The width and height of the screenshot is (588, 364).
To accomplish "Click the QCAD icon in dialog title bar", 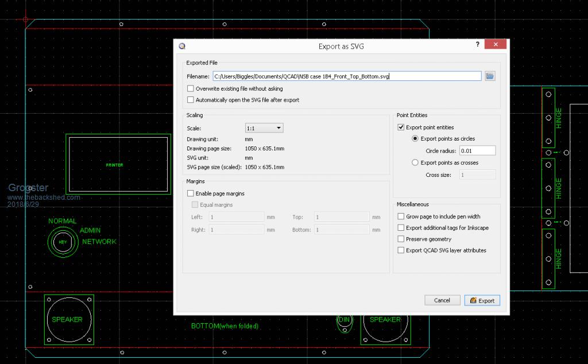I will point(182,46).
